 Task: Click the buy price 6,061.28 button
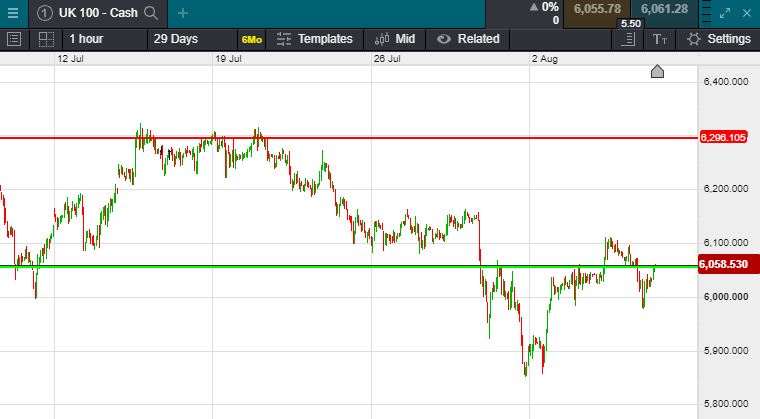click(664, 9)
